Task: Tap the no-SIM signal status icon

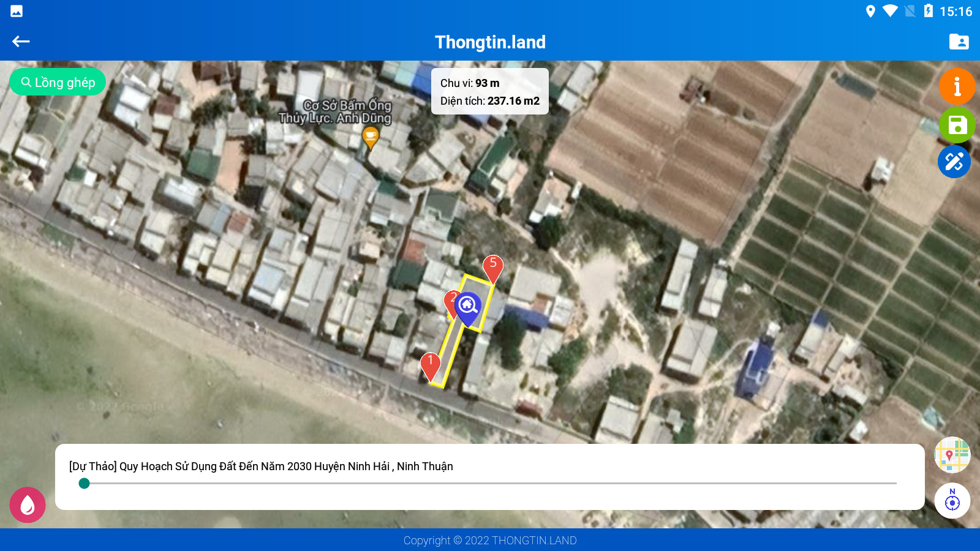Action: 910,11
